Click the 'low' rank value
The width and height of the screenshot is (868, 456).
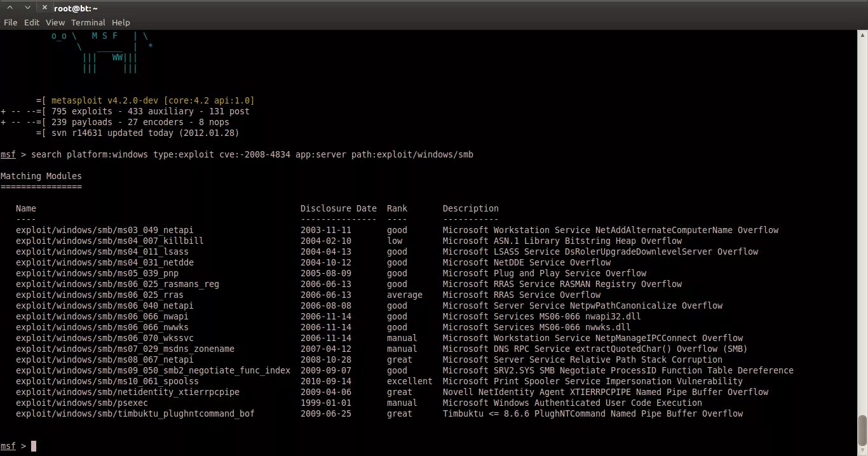click(395, 241)
